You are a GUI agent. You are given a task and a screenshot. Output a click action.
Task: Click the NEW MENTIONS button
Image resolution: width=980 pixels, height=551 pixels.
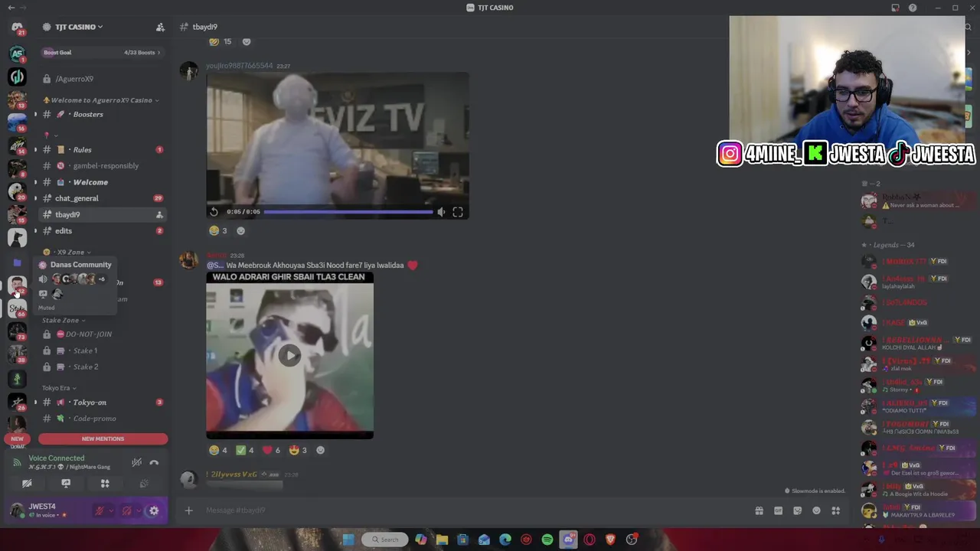[x=103, y=439]
